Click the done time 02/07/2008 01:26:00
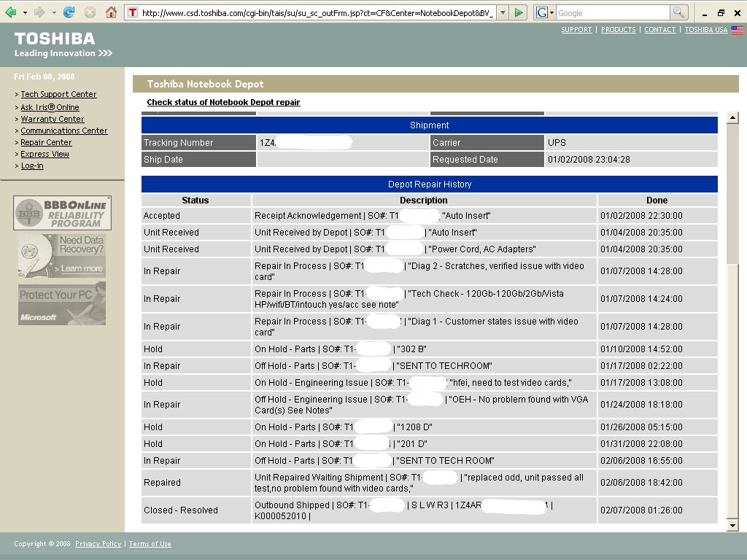Viewport: 747px width, 560px height. click(x=641, y=510)
